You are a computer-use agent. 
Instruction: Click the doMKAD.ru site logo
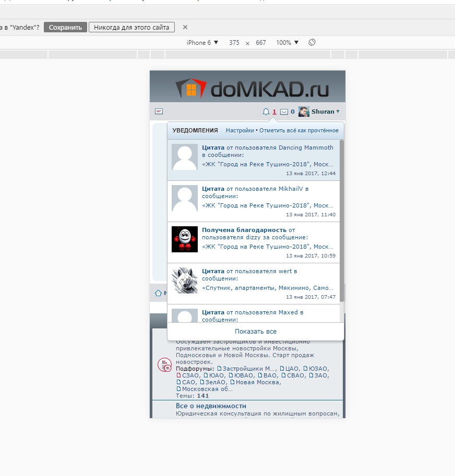[252, 89]
